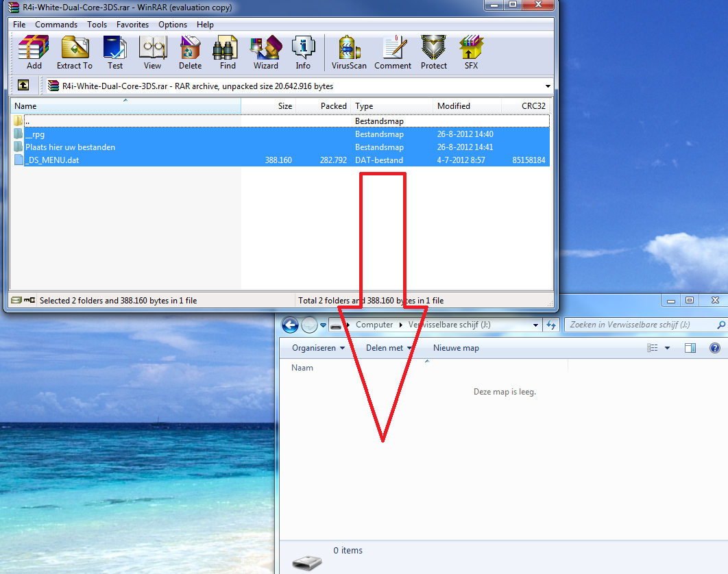Click the removable drive icon in address bar
This screenshot has width=728, height=574.
[336, 325]
